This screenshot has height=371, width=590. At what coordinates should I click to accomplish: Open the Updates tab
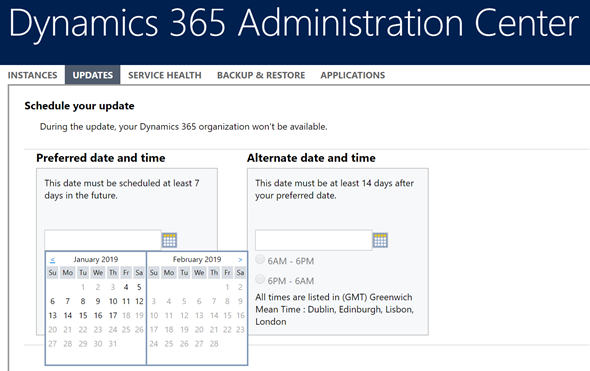pos(93,75)
